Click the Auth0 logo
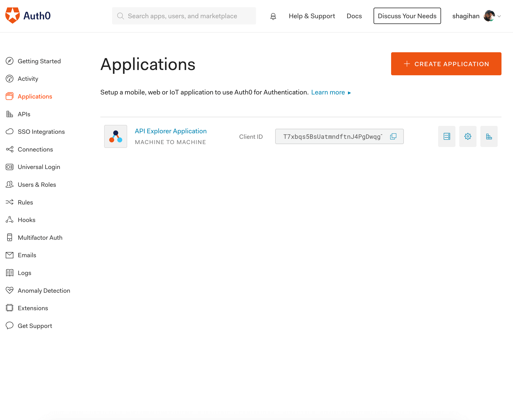 click(28, 16)
